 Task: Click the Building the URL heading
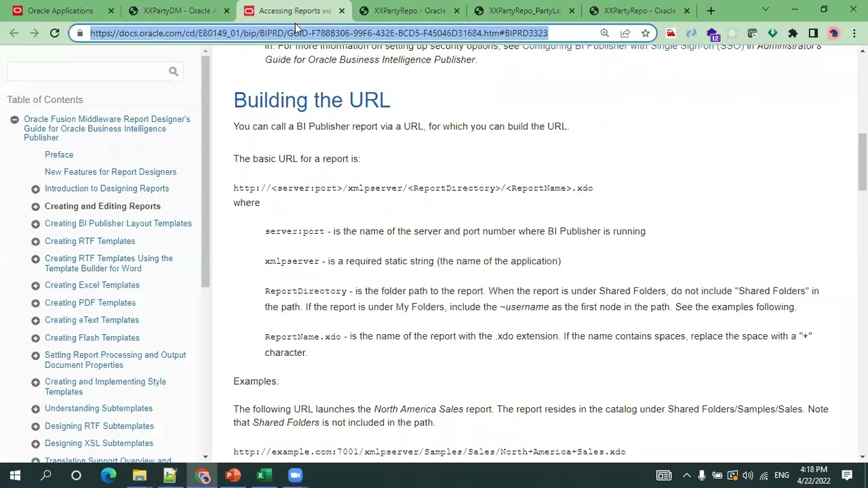pyautogui.click(x=312, y=100)
